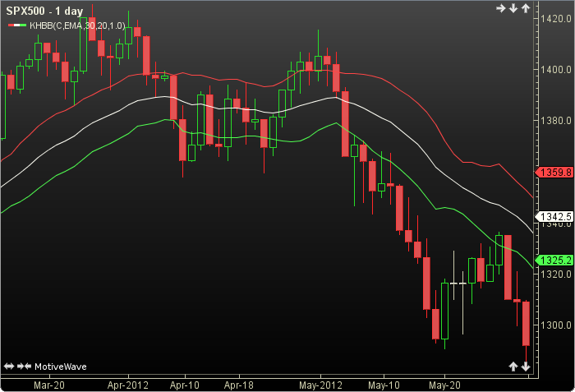
Task: Click the horizontal expand double-arrow icon
Action: coord(9,366)
